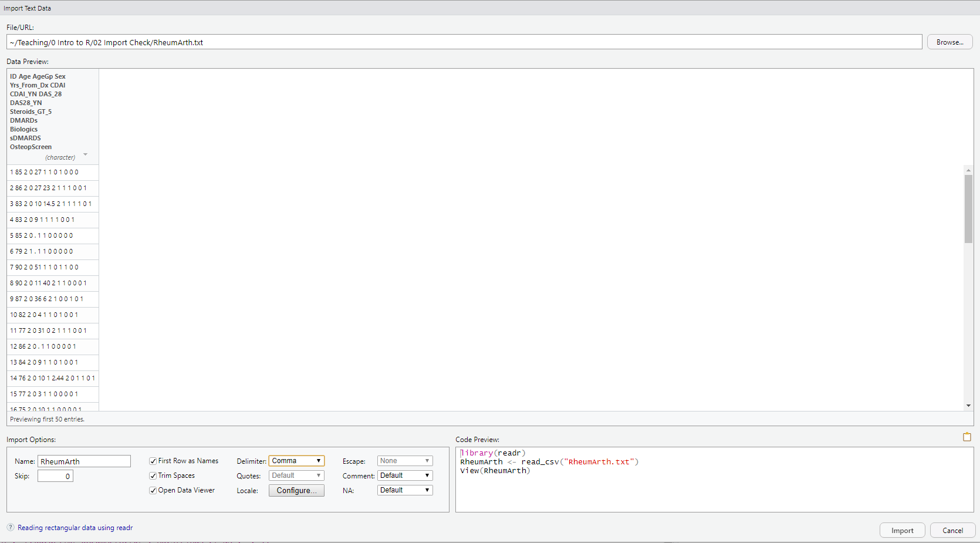Toggle the Trim Spaces checkbox
Screen dimensions: 980x543
[153, 476]
